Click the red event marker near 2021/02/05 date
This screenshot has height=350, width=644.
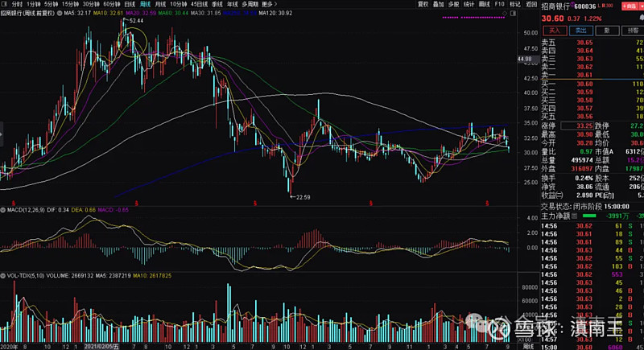click(x=136, y=203)
